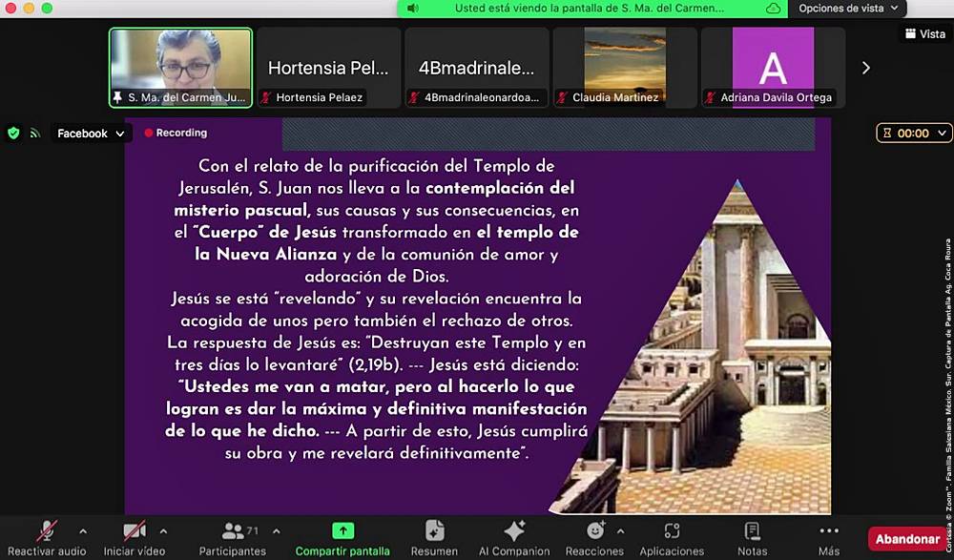Click the green livestream signal icon
Screen dimensions: 954x560
35,133
